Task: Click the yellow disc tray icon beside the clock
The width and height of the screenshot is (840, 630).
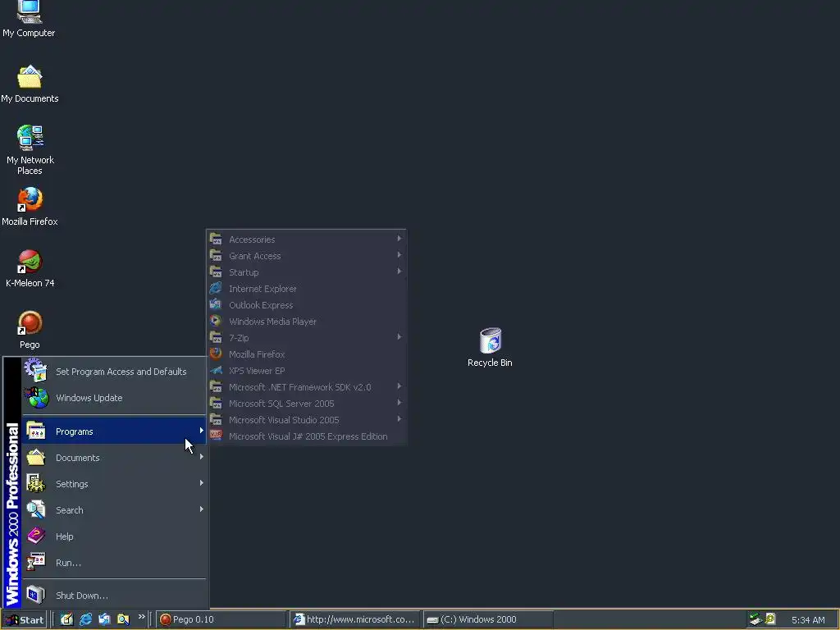Action: tap(770, 619)
